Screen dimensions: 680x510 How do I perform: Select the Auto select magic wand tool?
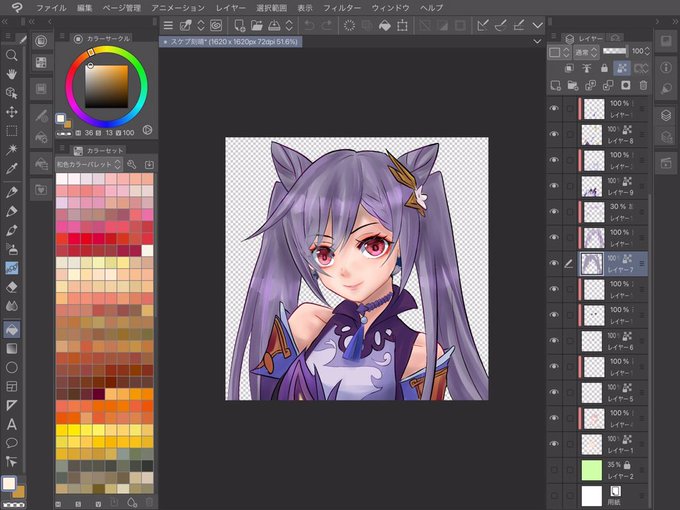coord(12,150)
